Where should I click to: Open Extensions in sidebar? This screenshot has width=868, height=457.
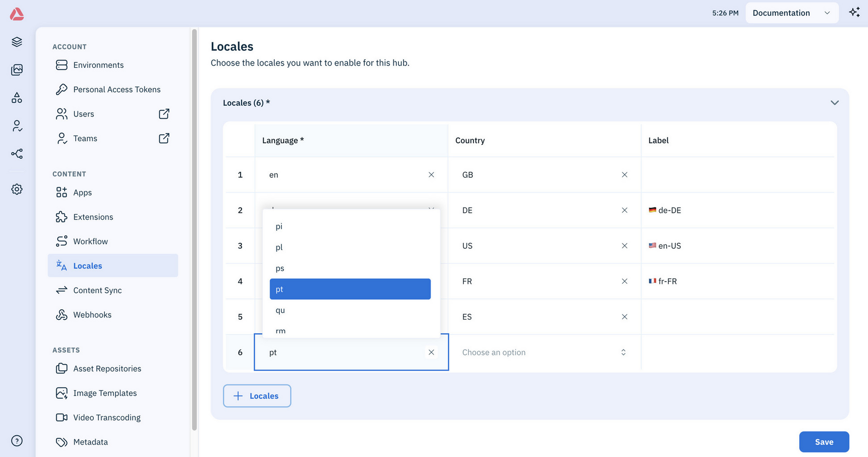coord(113,217)
